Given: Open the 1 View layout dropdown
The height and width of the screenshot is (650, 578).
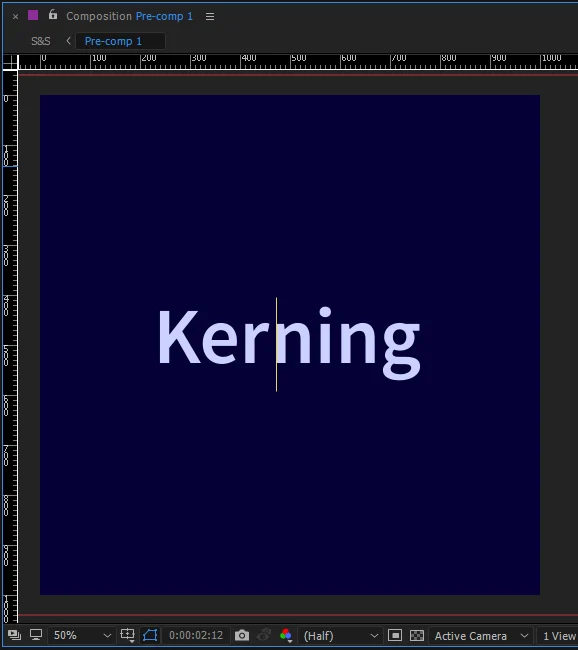Looking at the screenshot, I should [x=558, y=635].
